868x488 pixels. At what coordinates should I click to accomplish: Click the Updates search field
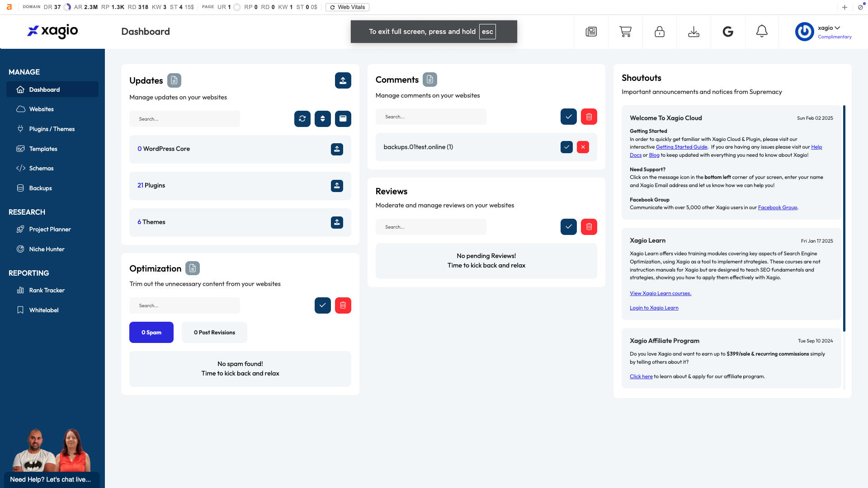coord(184,119)
